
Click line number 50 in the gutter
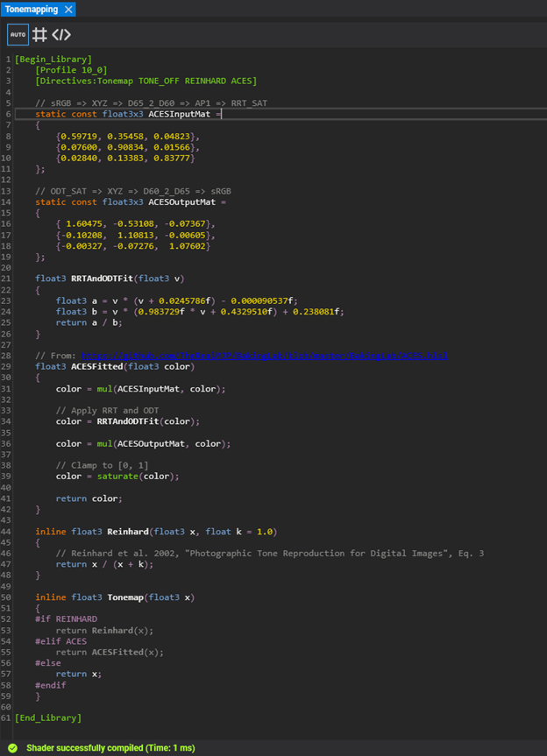8,597
